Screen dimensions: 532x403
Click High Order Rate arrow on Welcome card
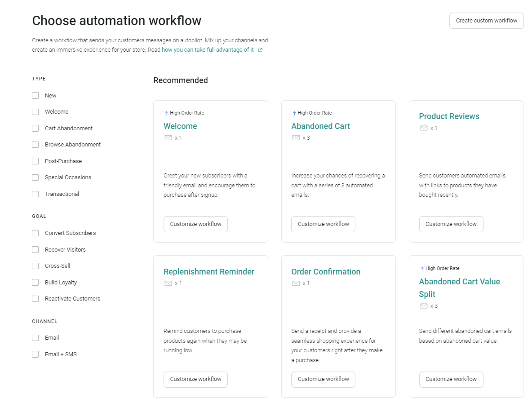166,113
